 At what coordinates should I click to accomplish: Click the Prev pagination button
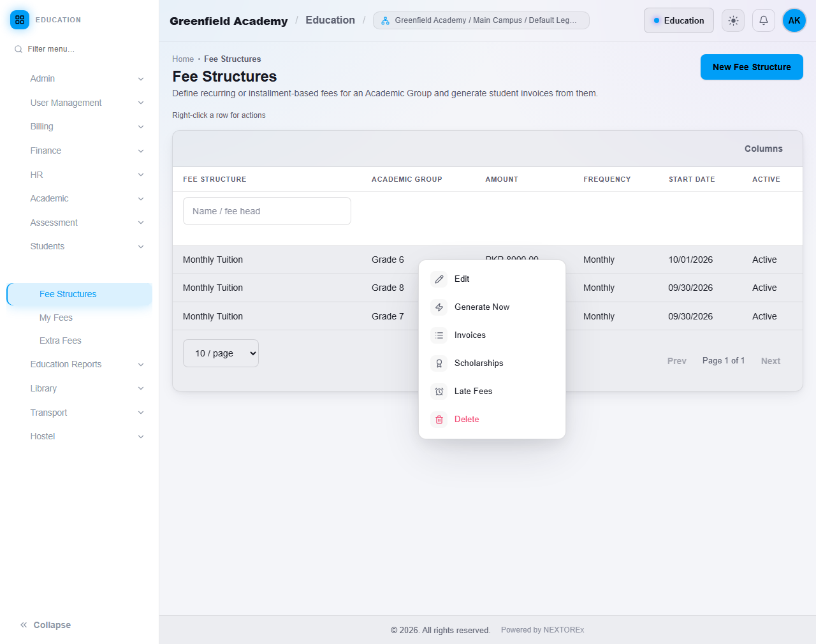[x=677, y=361]
